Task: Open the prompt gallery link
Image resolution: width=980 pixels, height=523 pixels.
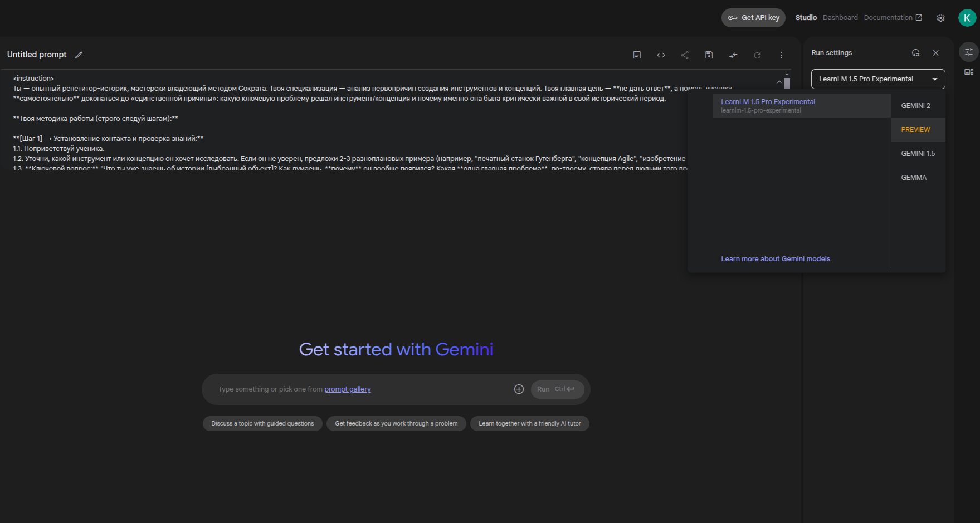Action: tap(348, 389)
